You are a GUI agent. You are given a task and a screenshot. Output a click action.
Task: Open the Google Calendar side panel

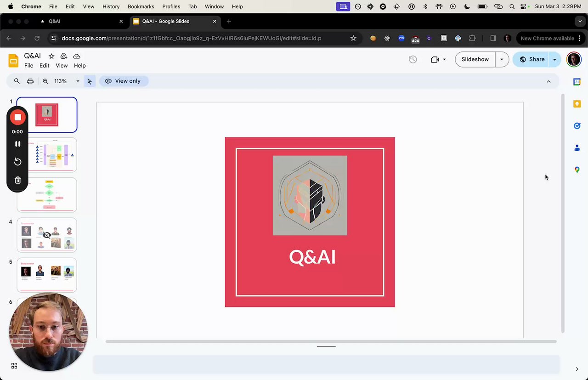coord(577,82)
